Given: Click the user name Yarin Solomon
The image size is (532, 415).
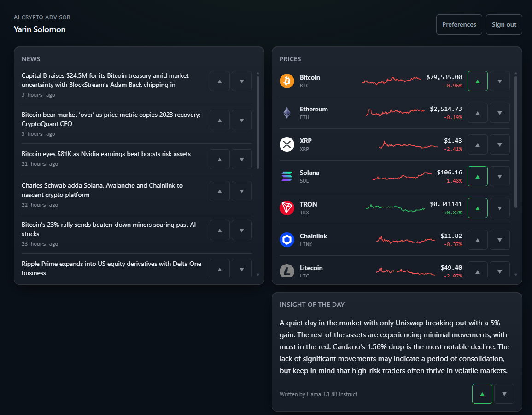Looking at the screenshot, I should [x=40, y=29].
